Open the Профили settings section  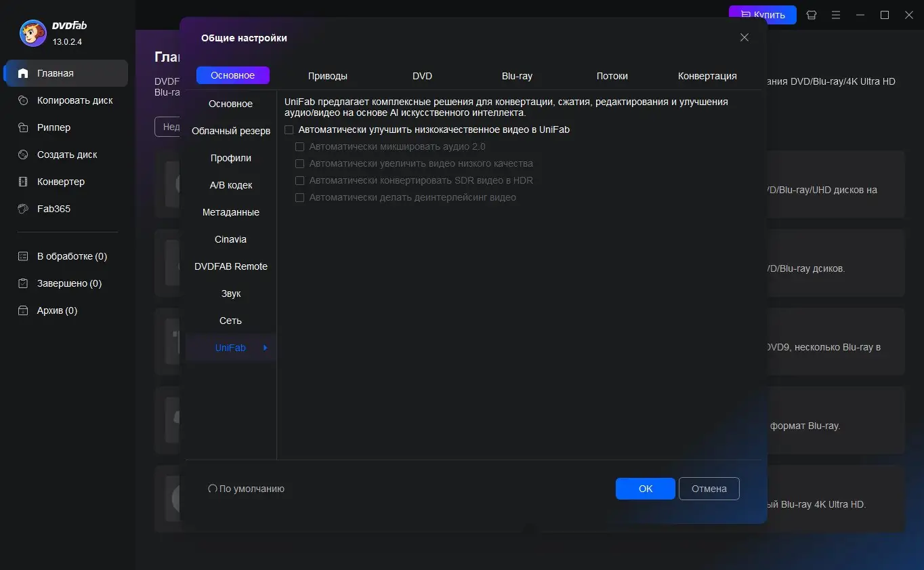point(231,158)
